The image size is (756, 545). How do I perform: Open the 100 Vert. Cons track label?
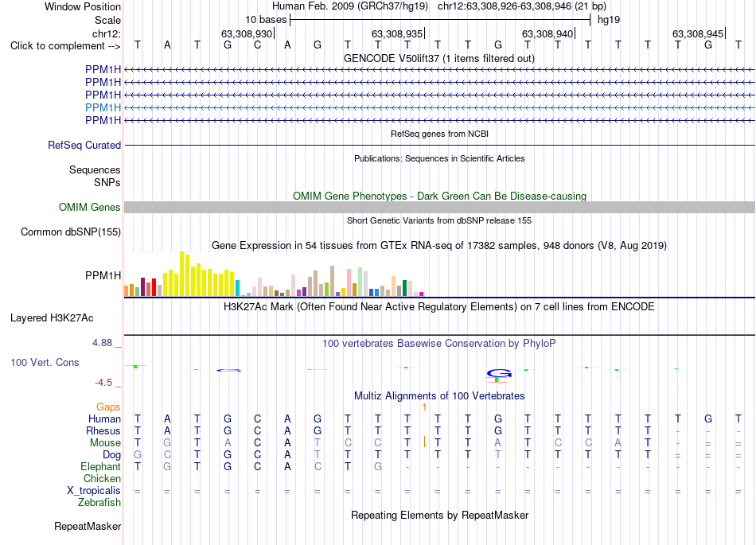pyautogui.click(x=45, y=362)
